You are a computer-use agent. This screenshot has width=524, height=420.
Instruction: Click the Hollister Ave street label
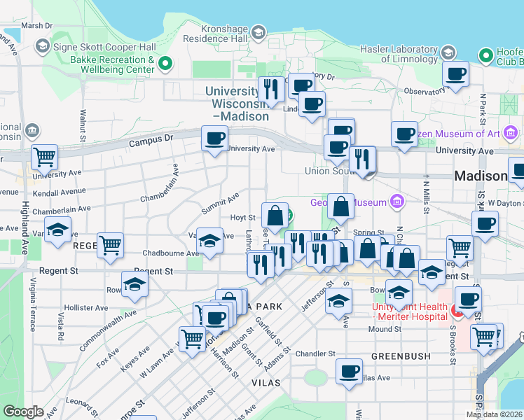[x=86, y=307]
